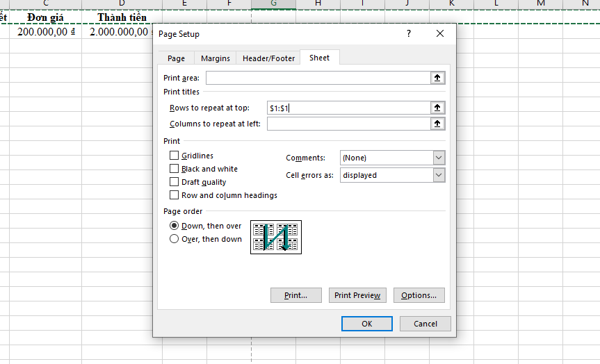Select cell containing 200.000,00 đ
Screen dimensions: 600x364
pos(45,32)
